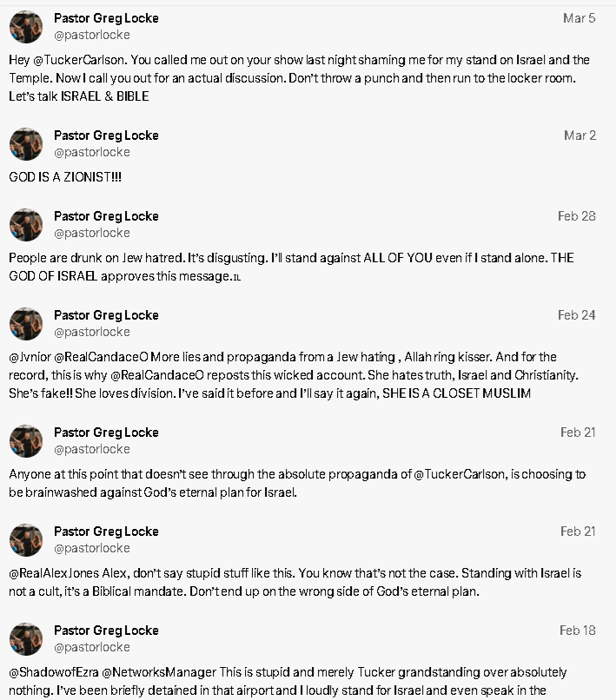
Task: Click the avatar on the Feb 24 post
Action: coord(26,324)
